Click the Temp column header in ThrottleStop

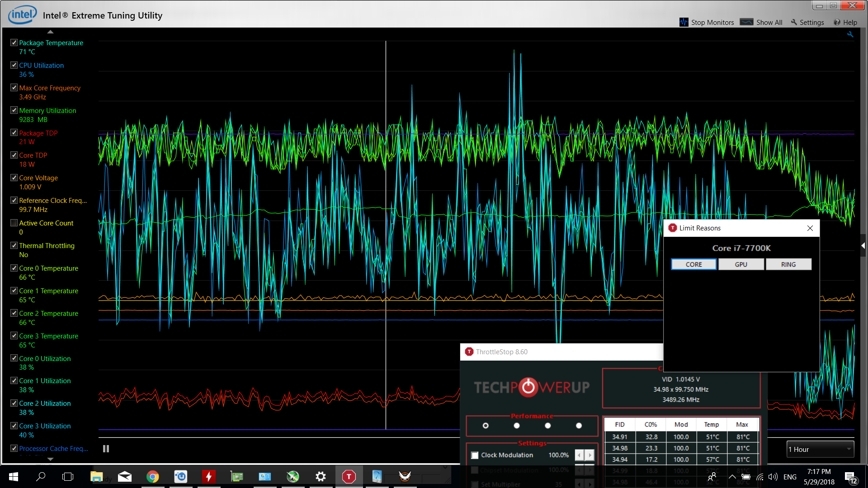[x=711, y=424]
